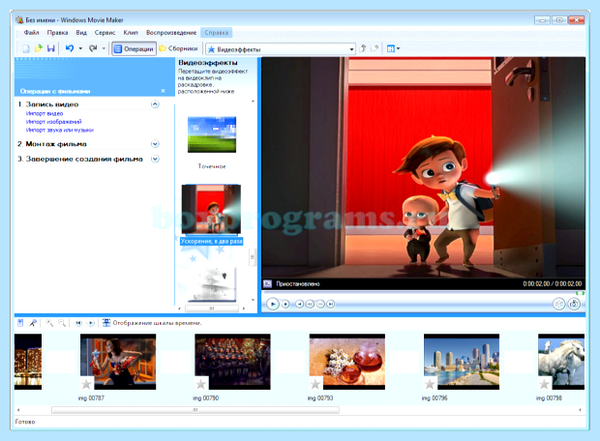Image resolution: width=600 pixels, height=441 pixels.
Task: Open the Сервис menu
Action: point(105,33)
